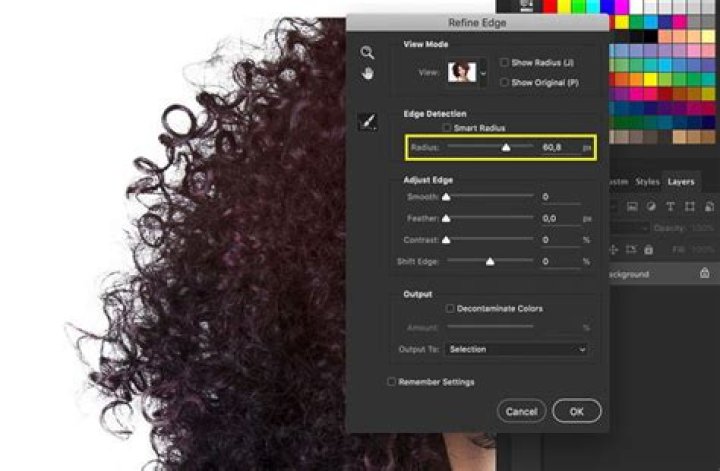The width and height of the screenshot is (720, 471).
Task: Filter layers by type layers icon
Action: coord(670,207)
